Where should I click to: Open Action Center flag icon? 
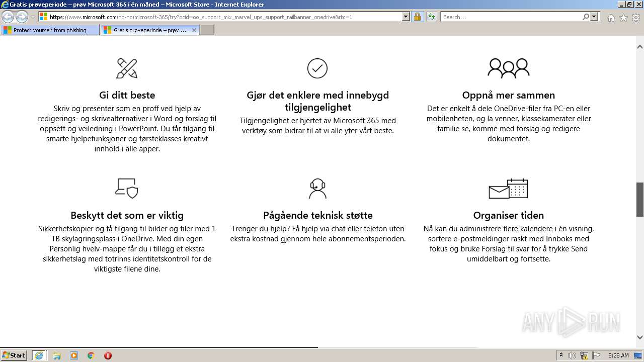tap(596, 355)
